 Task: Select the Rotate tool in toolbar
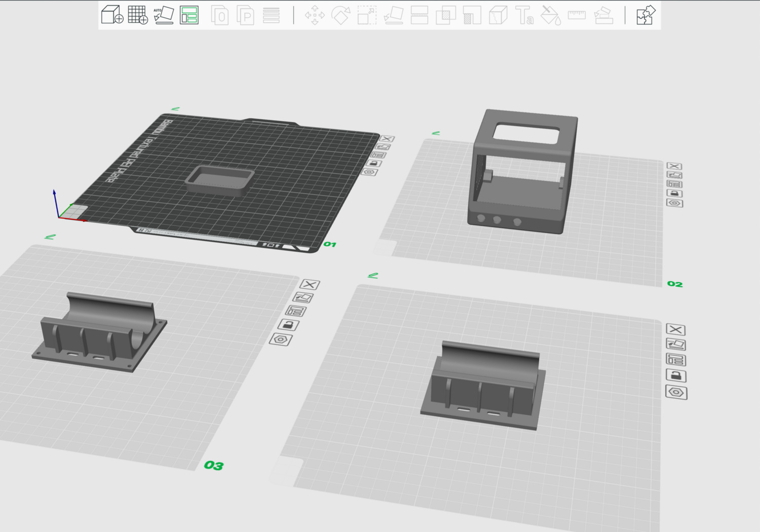(x=340, y=15)
